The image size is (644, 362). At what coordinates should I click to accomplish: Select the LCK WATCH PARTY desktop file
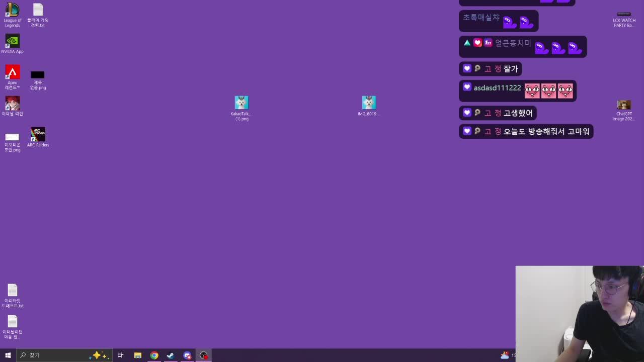(624, 19)
